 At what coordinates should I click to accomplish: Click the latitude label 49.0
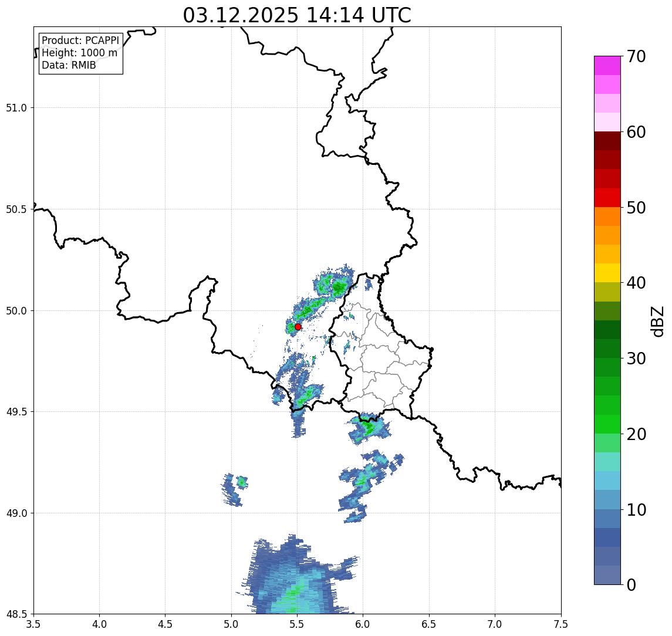(16, 513)
